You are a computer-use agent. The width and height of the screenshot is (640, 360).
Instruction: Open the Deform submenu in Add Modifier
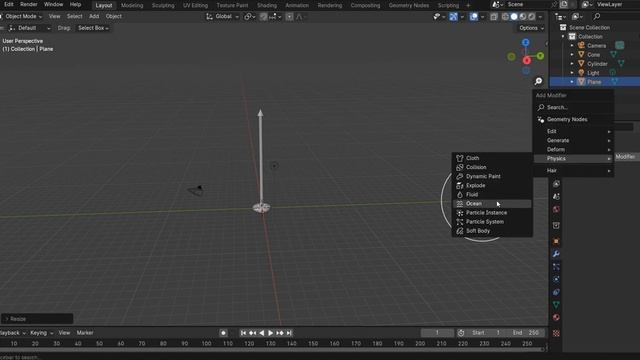click(574, 149)
